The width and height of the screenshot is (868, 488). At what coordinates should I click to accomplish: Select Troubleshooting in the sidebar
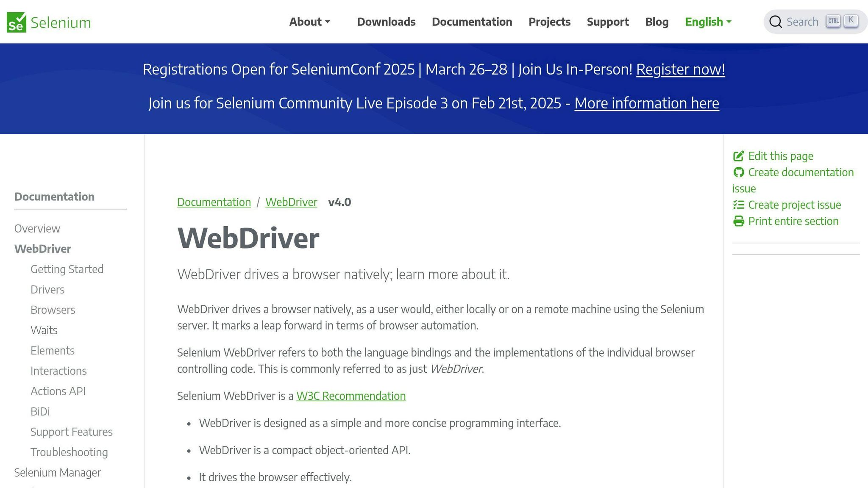coord(69,452)
